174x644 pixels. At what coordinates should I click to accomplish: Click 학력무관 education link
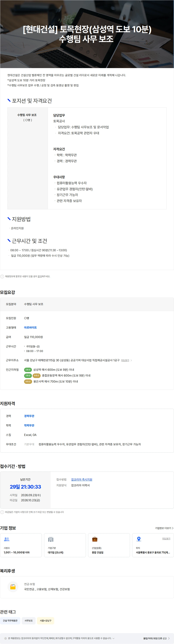click(x=29, y=425)
